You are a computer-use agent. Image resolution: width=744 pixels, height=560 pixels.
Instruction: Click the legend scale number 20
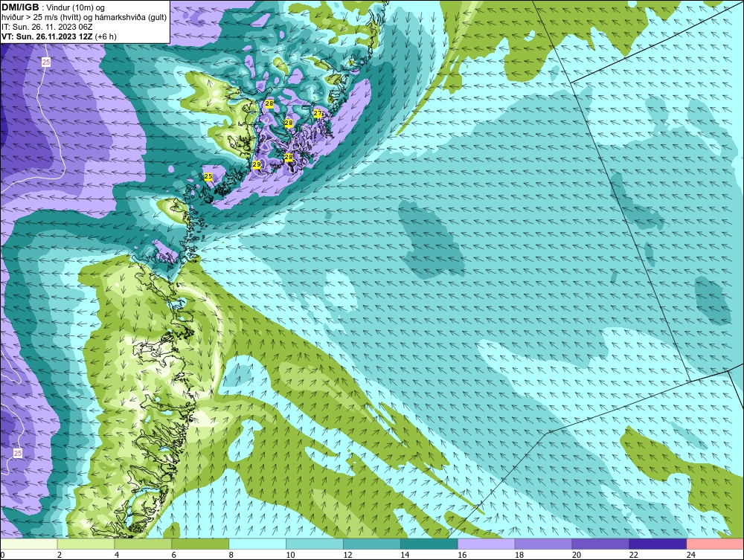577,555
